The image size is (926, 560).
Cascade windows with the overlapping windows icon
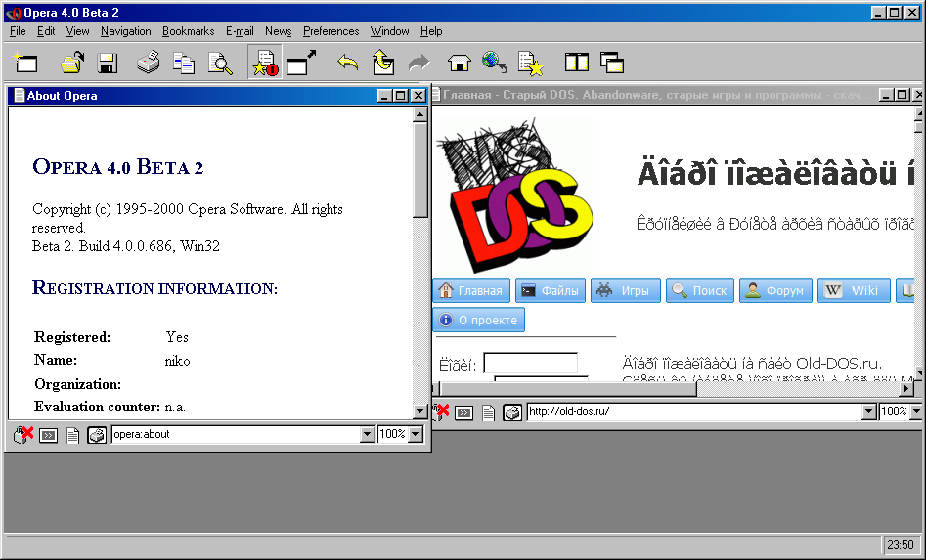(x=612, y=62)
